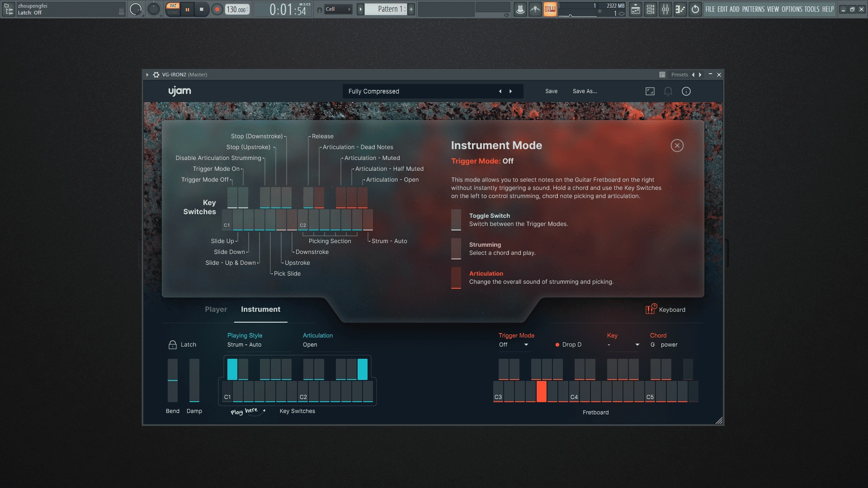Viewport: 868px width, 488px height.
Task: Click the Save As... button
Action: click(585, 91)
